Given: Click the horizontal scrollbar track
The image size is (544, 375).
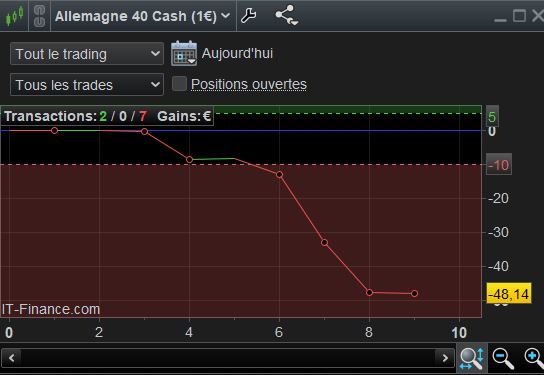Looking at the screenshot, I should point(228,358).
